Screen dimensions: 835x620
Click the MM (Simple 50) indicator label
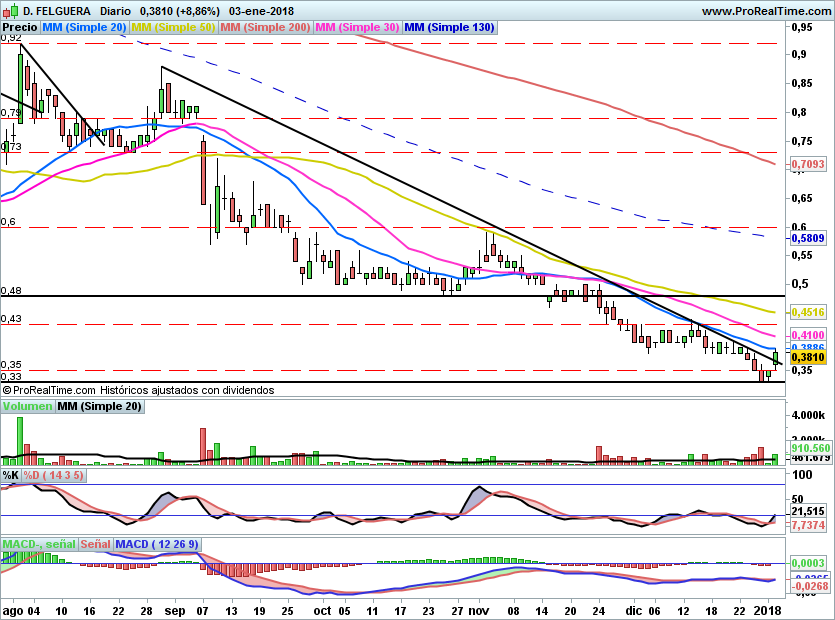173,28
